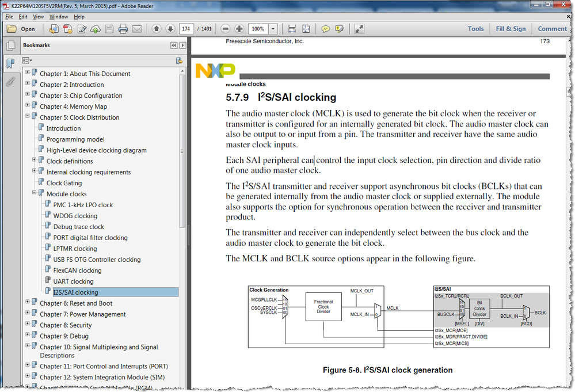Select the Highlight Text tool

click(x=339, y=29)
